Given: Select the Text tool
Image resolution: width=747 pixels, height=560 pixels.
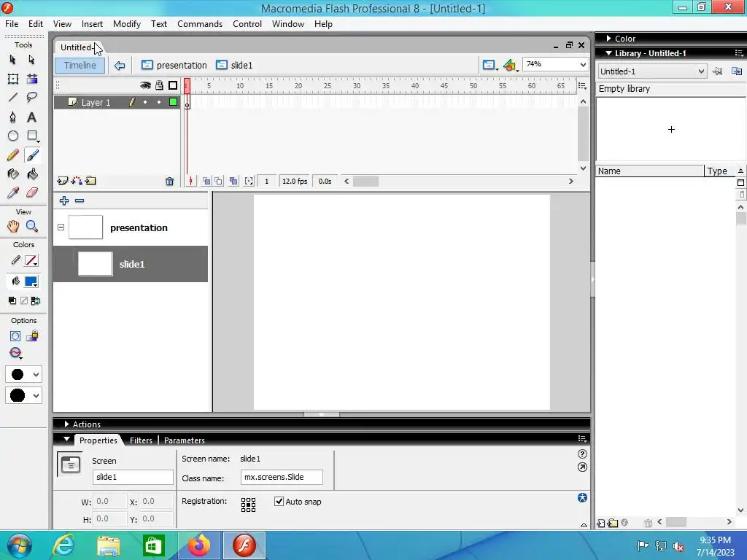Looking at the screenshot, I should click(31, 117).
